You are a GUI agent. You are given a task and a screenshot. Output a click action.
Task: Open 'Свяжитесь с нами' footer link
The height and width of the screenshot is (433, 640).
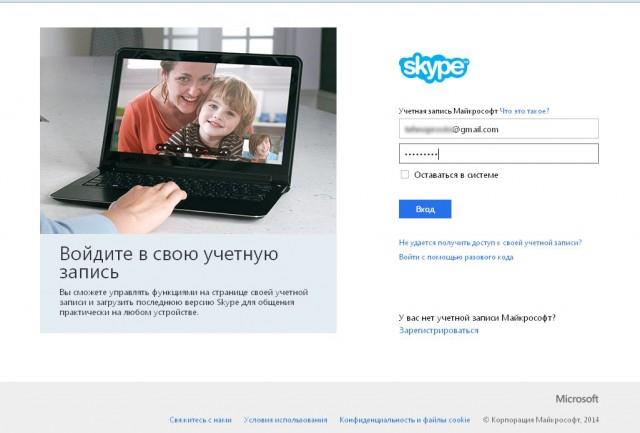click(200, 420)
